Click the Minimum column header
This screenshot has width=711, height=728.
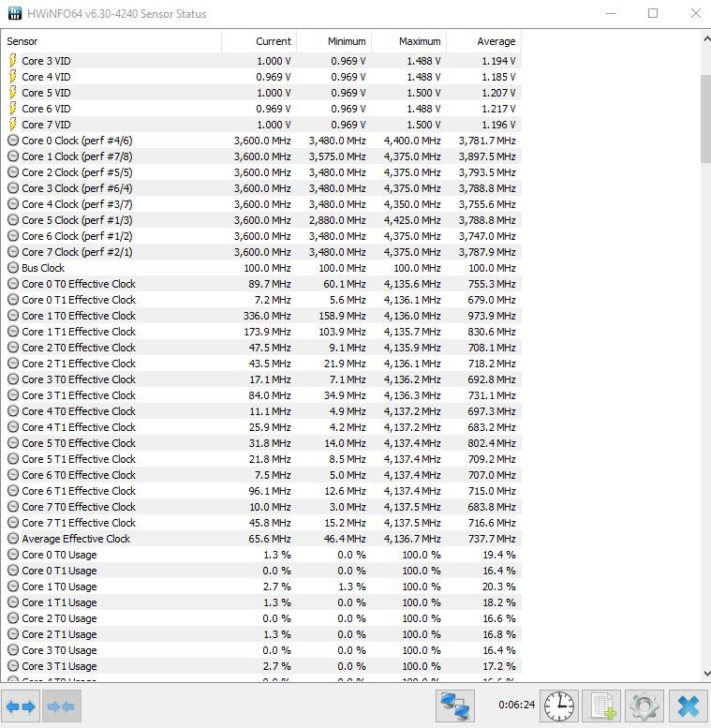[333, 41]
